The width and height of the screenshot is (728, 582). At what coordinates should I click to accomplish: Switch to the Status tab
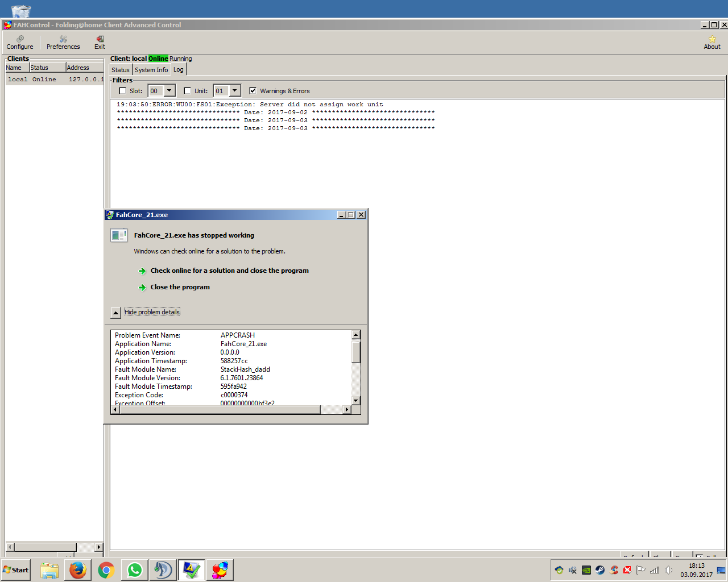click(x=121, y=70)
